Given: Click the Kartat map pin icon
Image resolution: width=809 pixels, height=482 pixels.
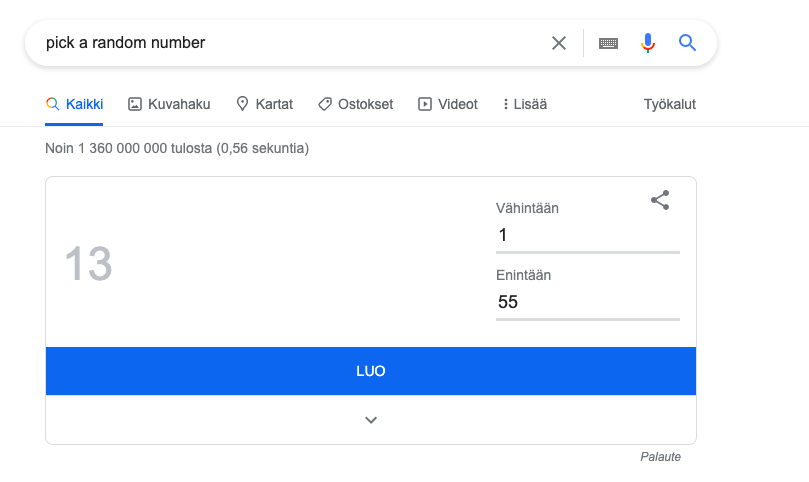Looking at the screenshot, I should (242, 104).
